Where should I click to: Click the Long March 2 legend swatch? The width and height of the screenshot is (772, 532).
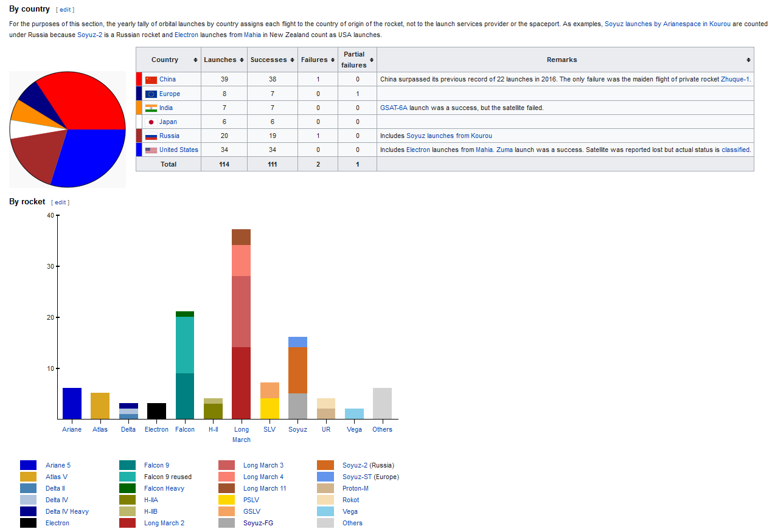click(127, 523)
